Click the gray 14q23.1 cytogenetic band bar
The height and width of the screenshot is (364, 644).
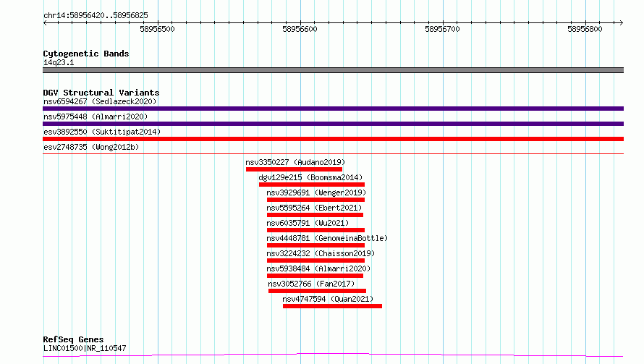coord(333,70)
